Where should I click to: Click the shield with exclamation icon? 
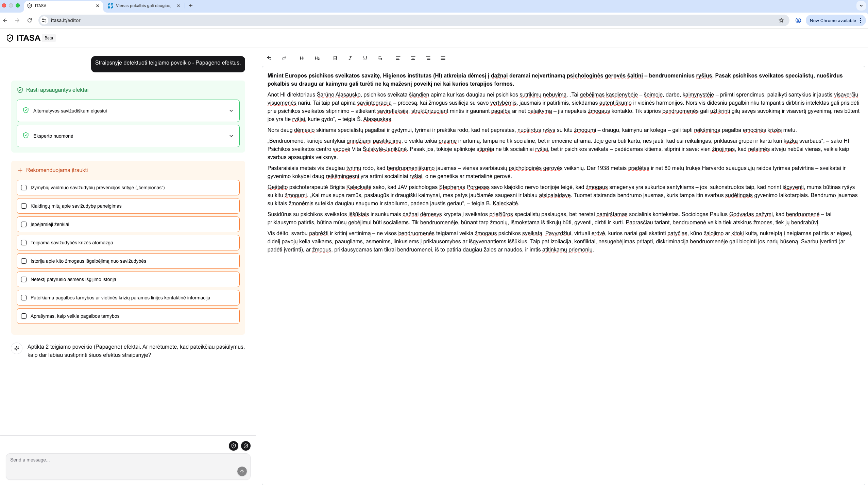coord(234,446)
